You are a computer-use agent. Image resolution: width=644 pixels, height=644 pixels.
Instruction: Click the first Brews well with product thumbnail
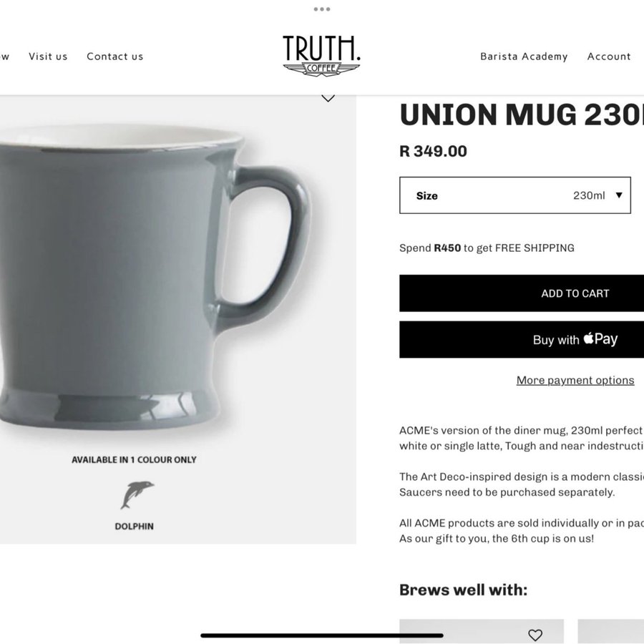pyautogui.click(x=482, y=632)
